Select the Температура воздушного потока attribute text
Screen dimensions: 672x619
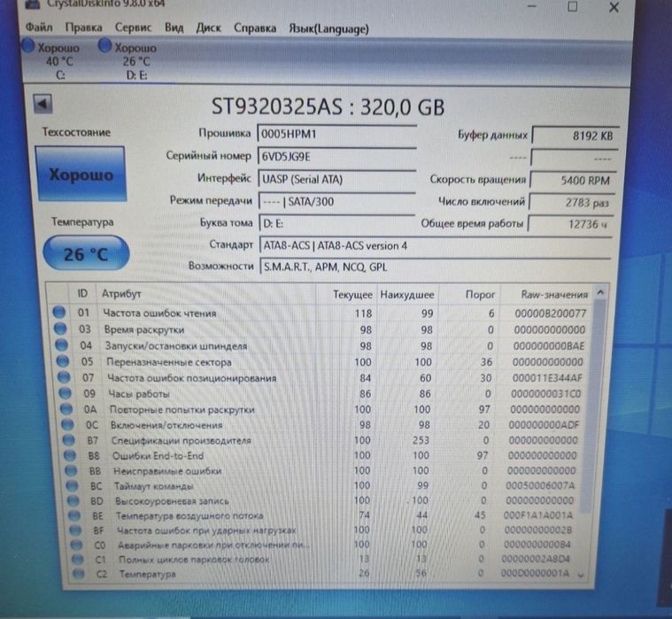pyautogui.click(x=189, y=515)
